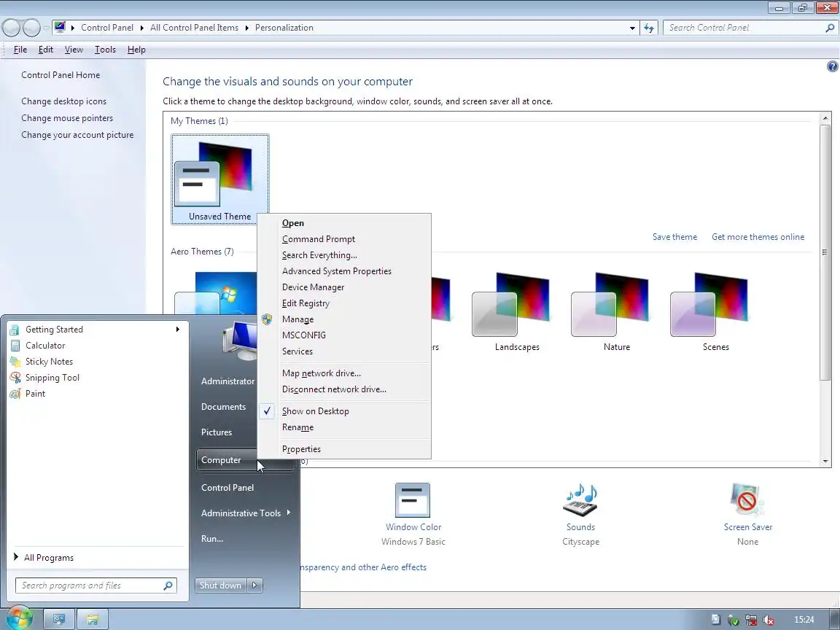Click Change your account picture link
Image resolution: width=840 pixels, height=630 pixels.
[77, 135]
